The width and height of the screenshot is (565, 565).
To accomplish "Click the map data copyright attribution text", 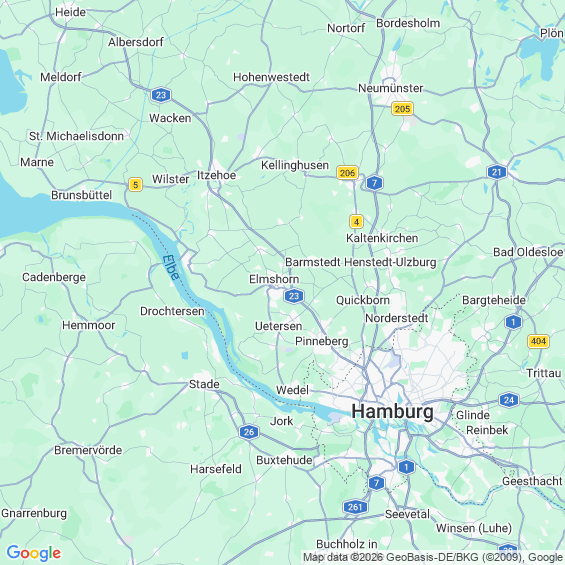I will [433, 557].
